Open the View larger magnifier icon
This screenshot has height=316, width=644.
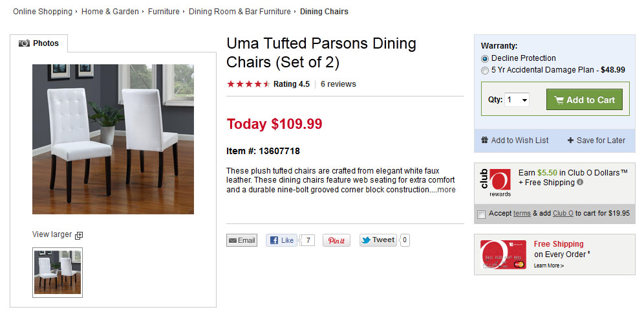(x=79, y=235)
